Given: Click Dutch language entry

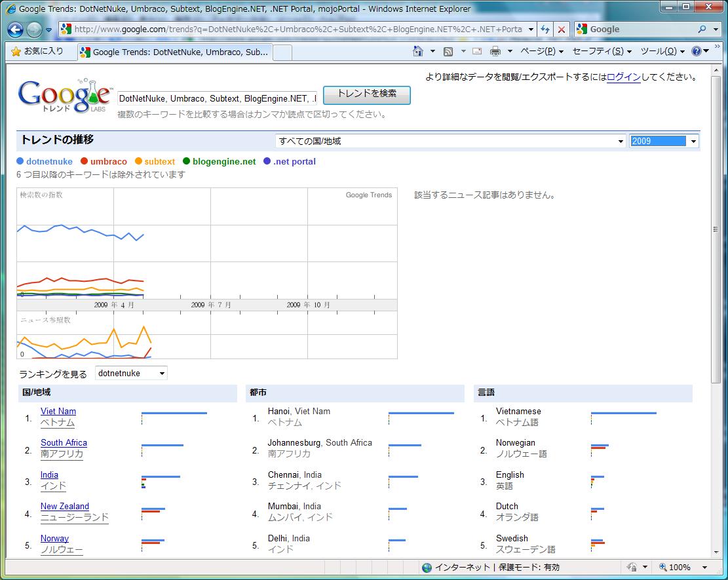Looking at the screenshot, I should tap(507, 506).
